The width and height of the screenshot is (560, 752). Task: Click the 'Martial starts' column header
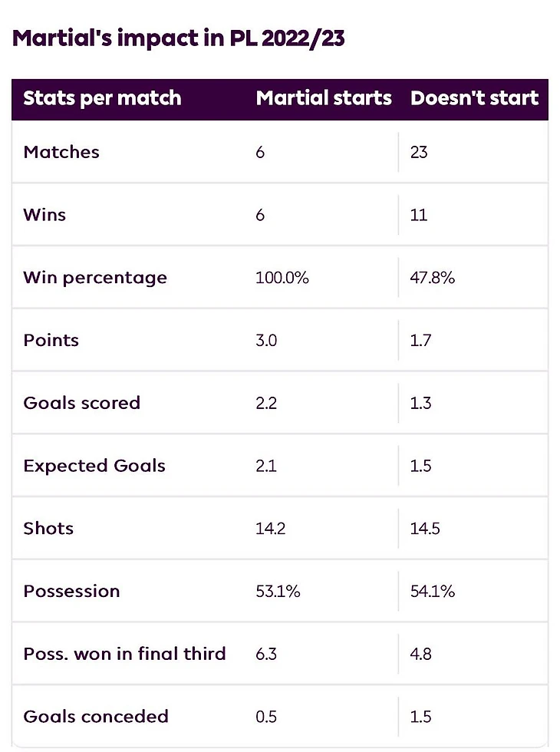[x=324, y=98]
